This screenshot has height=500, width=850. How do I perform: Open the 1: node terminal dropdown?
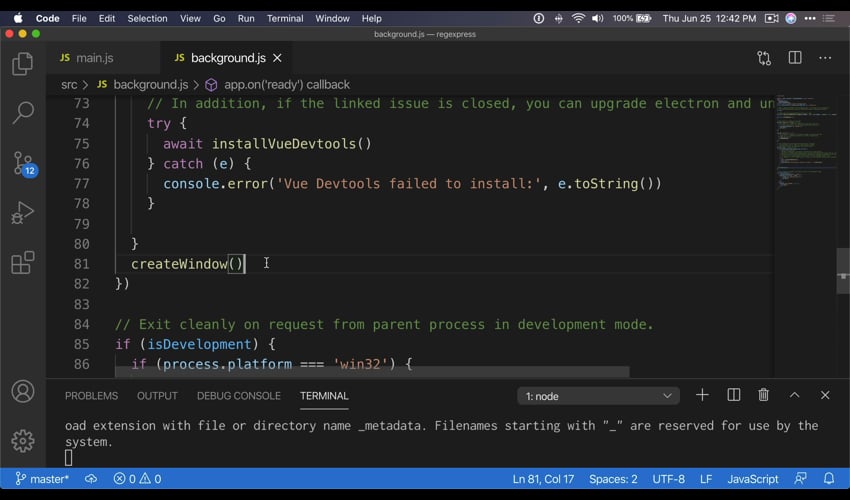point(598,396)
